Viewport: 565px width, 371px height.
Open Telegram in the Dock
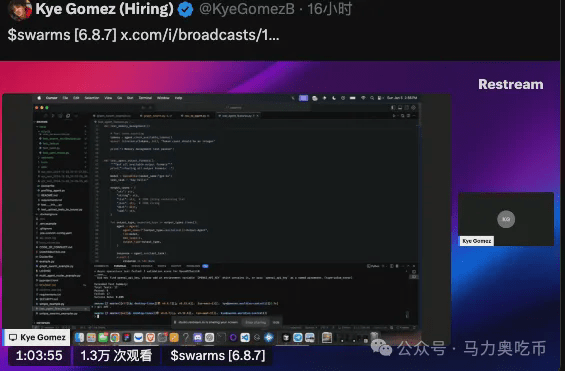(298, 338)
